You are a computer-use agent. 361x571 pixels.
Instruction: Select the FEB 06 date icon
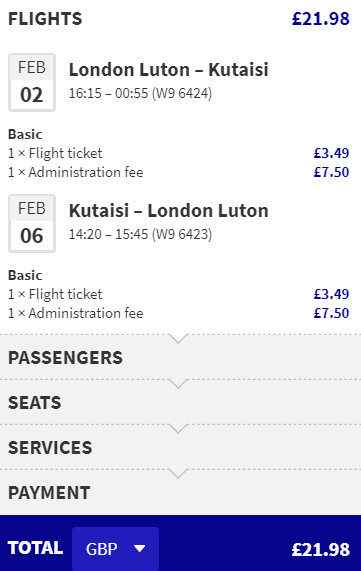coord(32,223)
